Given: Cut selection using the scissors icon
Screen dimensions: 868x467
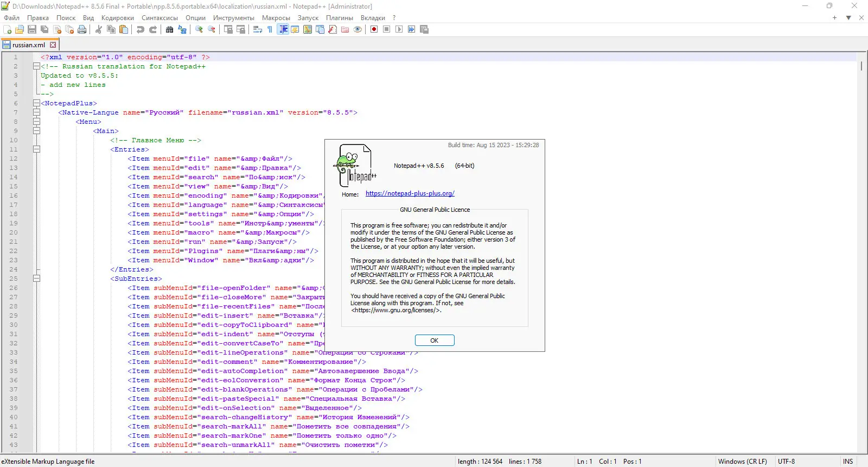Looking at the screenshot, I should (99, 29).
